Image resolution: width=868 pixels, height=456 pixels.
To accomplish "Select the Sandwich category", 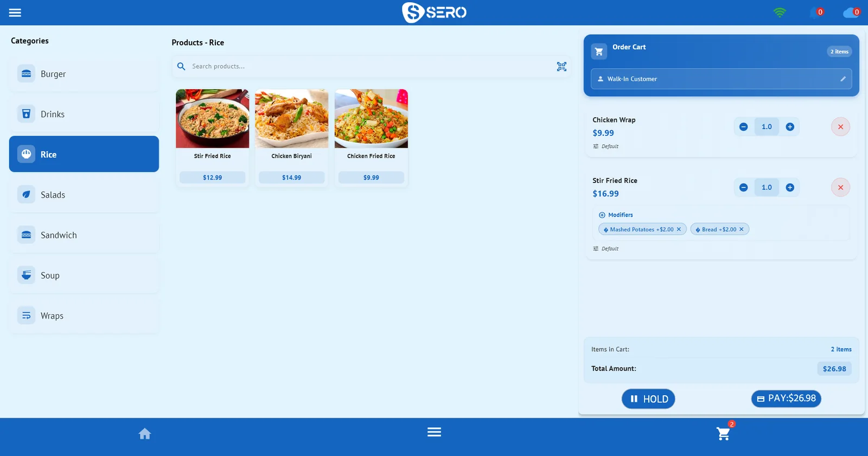I will pyautogui.click(x=84, y=235).
